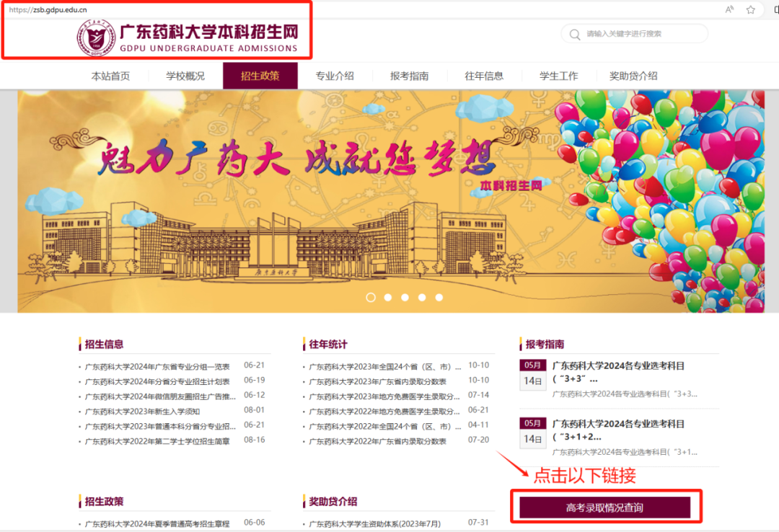Select the third banner carousel dot
The width and height of the screenshot is (779, 532).
point(405,297)
